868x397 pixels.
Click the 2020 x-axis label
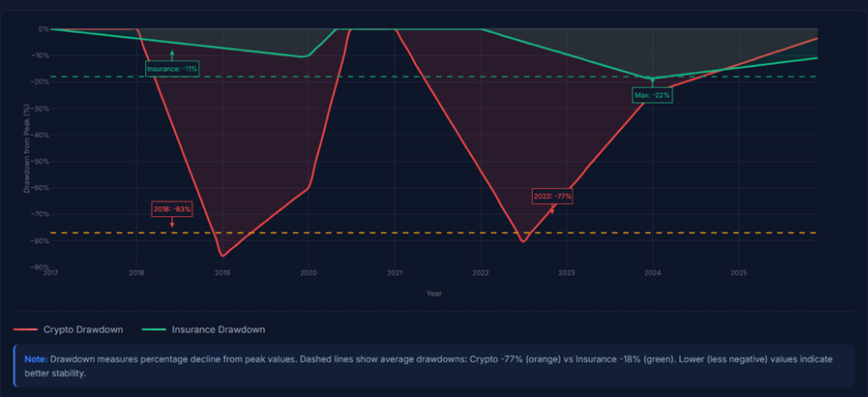point(308,273)
